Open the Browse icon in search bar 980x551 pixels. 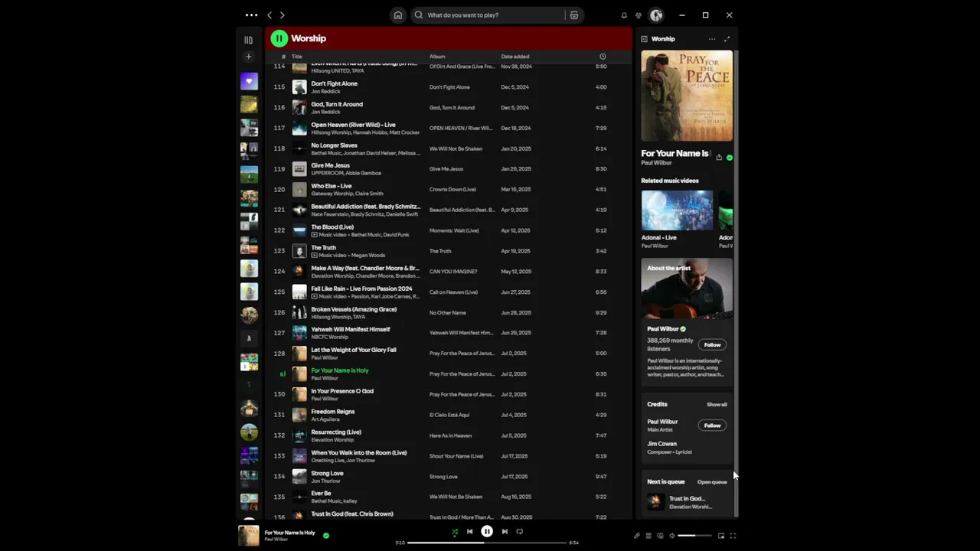point(573,15)
